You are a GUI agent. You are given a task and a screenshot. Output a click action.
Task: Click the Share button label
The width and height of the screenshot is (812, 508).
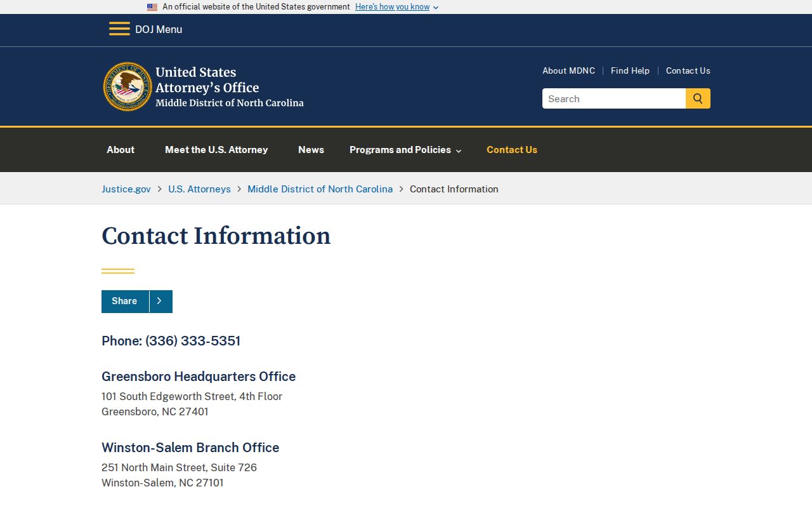point(124,301)
